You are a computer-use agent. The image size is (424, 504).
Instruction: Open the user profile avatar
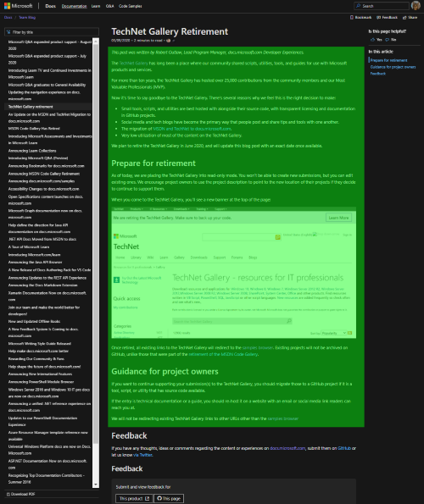pyautogui.click(x=416, y=5)
